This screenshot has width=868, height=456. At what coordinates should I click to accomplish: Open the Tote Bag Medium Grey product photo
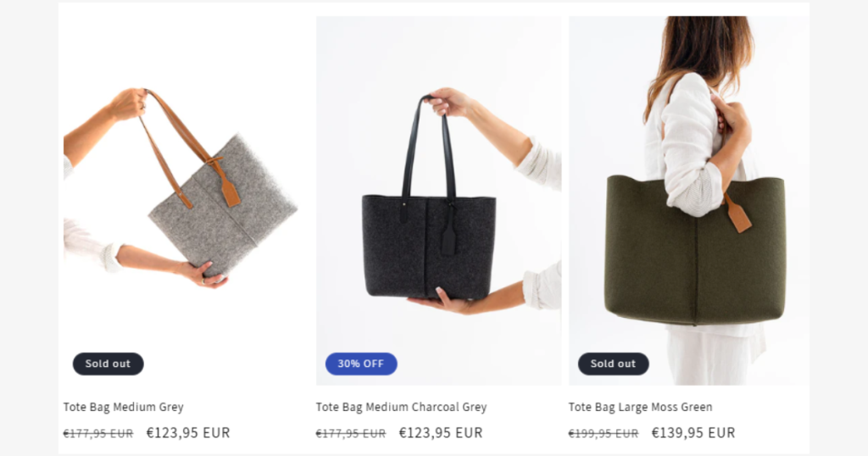(x=186, y=200)
